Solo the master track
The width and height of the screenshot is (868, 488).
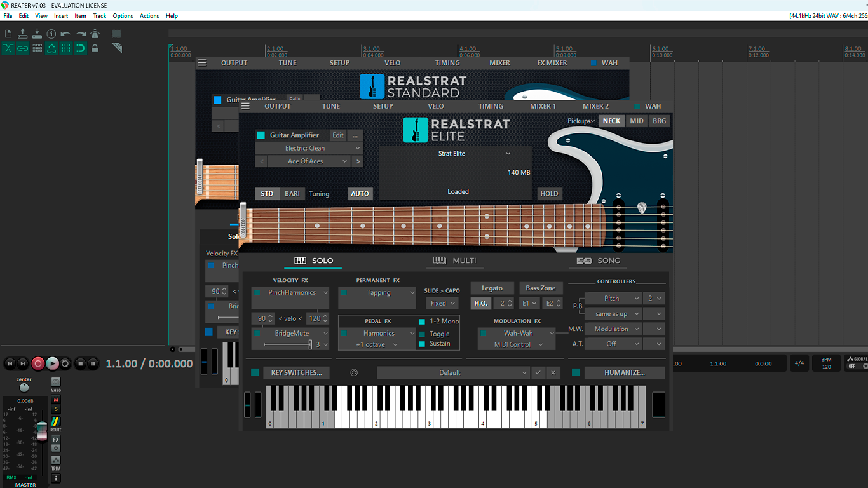click(x=56, y=409)
